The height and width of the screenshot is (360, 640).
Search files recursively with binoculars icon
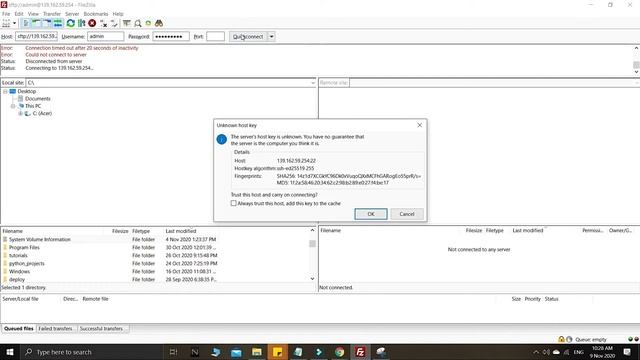coord(159,23)
